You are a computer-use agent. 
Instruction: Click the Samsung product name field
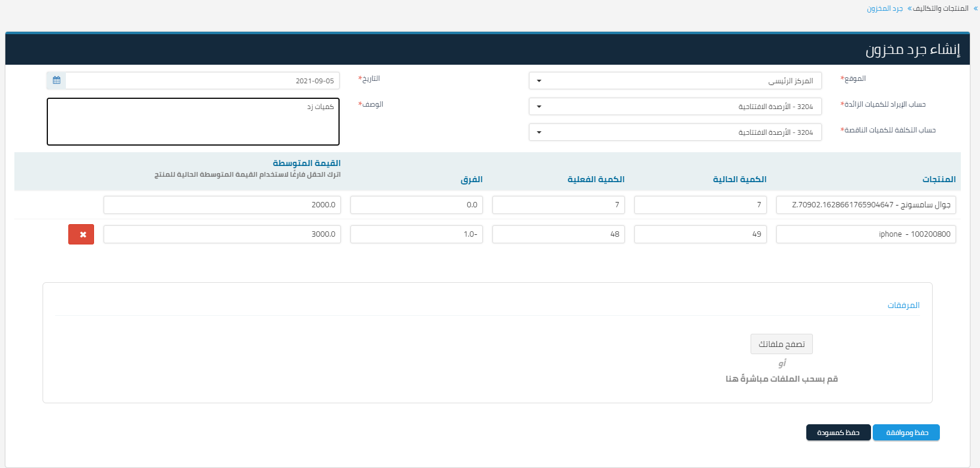point(866,205)
